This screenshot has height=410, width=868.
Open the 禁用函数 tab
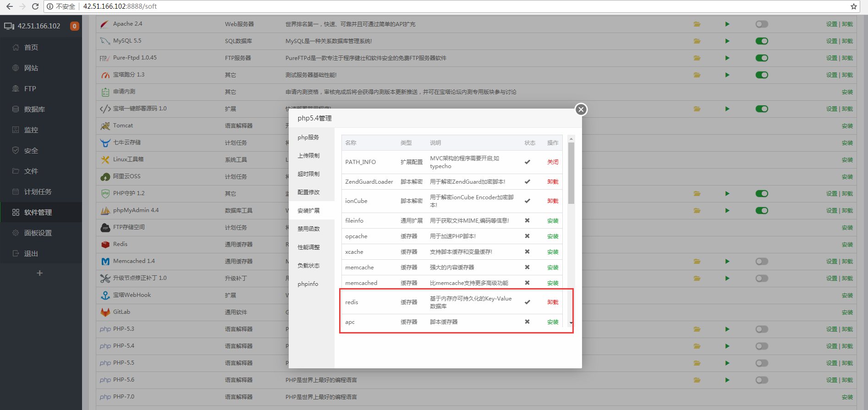[x=312, y=229]
